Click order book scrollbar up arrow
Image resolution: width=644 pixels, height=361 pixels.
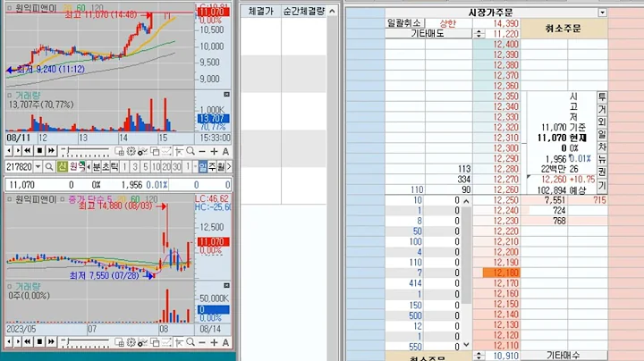point(466,201)
